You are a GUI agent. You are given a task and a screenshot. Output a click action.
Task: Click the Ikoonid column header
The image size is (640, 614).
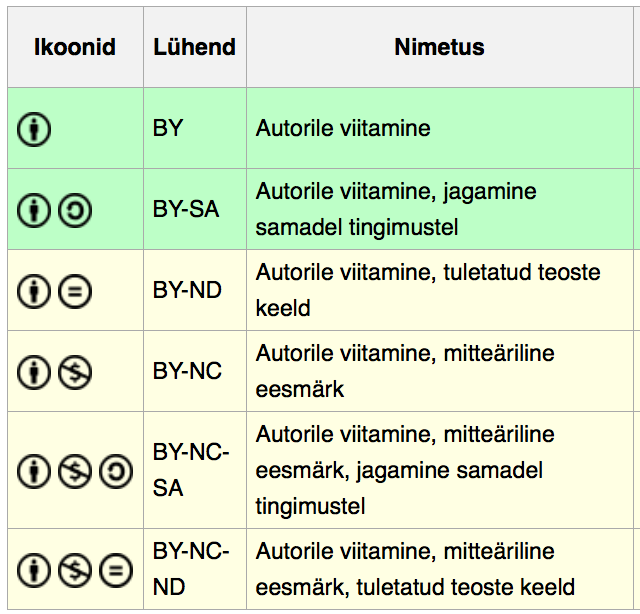tap(75, 47)
